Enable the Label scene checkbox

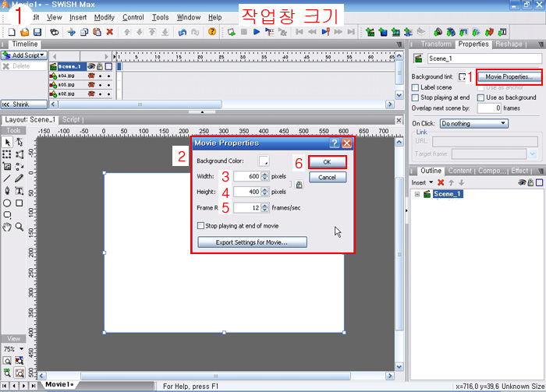(415, 87)
